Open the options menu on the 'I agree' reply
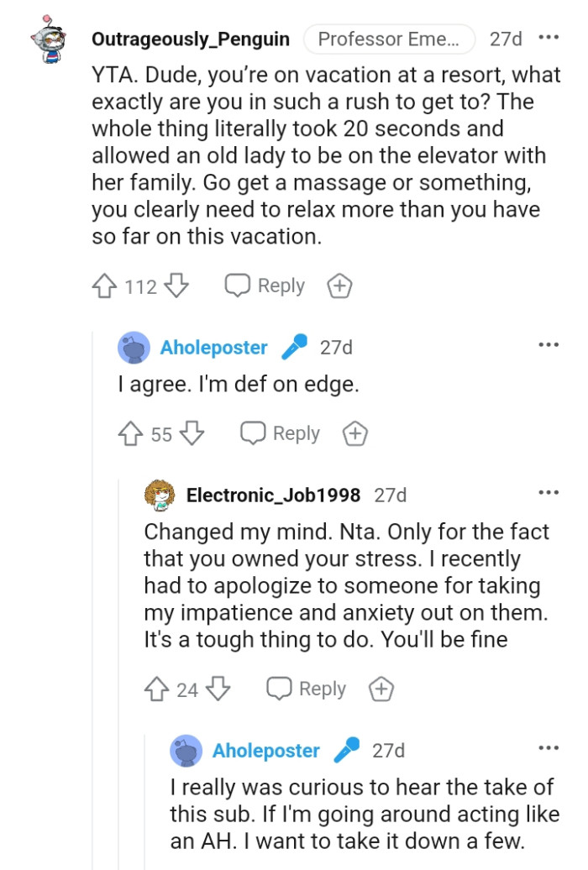 [x=549, y=343]
